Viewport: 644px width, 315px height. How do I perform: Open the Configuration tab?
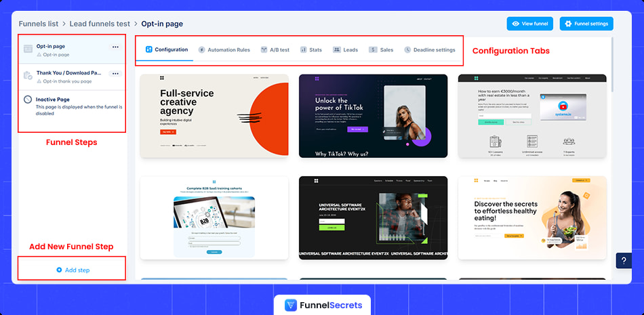tap(167, 49)
